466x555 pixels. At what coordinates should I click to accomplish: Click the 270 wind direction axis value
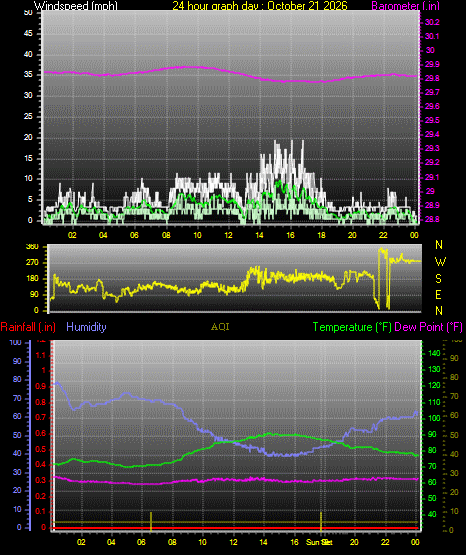[32, 263]
